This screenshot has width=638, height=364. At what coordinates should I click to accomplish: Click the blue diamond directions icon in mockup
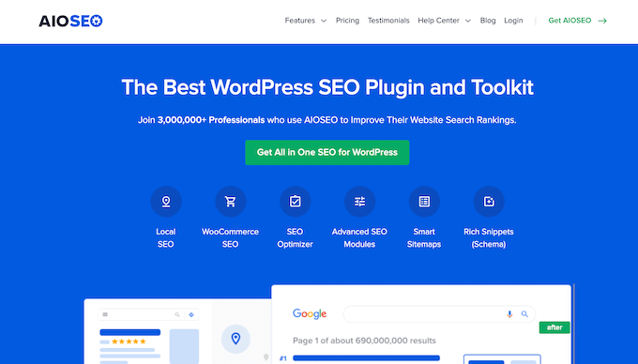[191, 314]
